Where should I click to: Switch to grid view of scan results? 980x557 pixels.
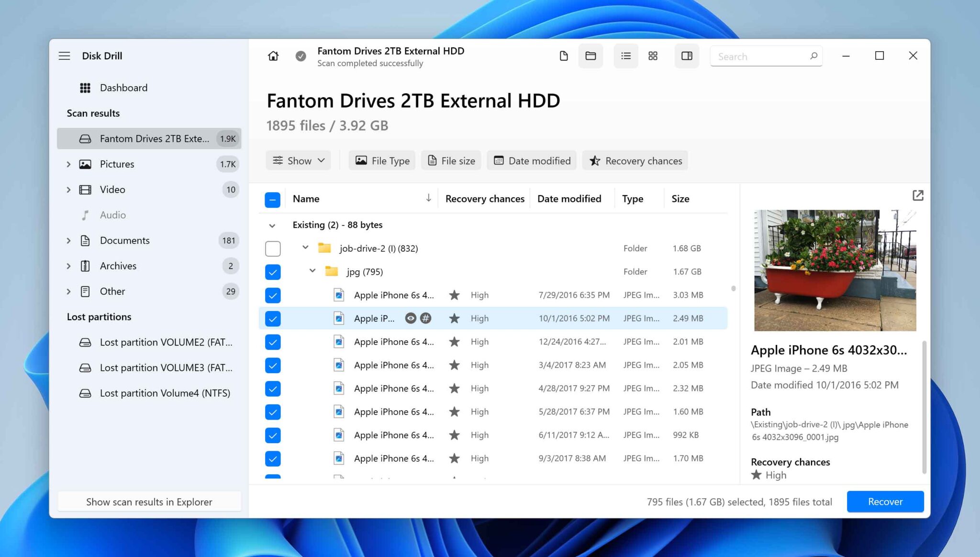[653, 56]
